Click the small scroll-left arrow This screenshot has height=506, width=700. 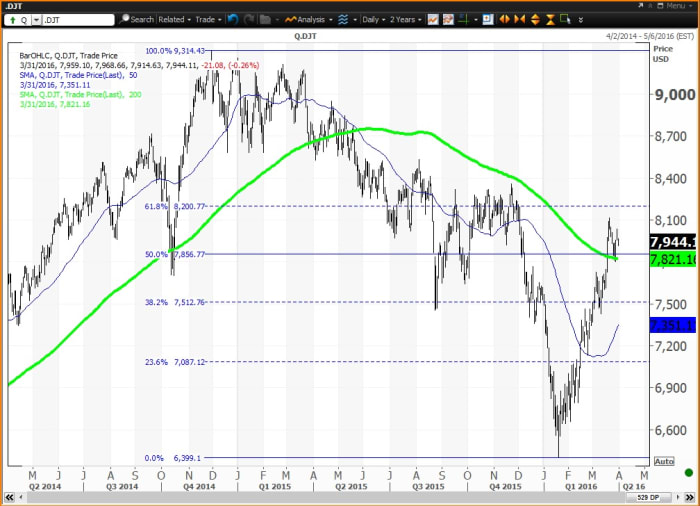pyautogui.click(x=19, y=497)
